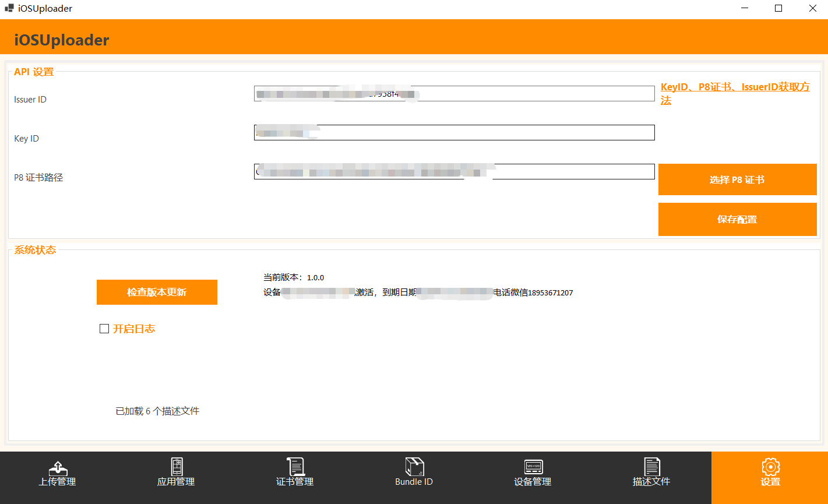Switch to the 上传管理 tab label
The image size is (828, 504).
(x=58, y=482)
